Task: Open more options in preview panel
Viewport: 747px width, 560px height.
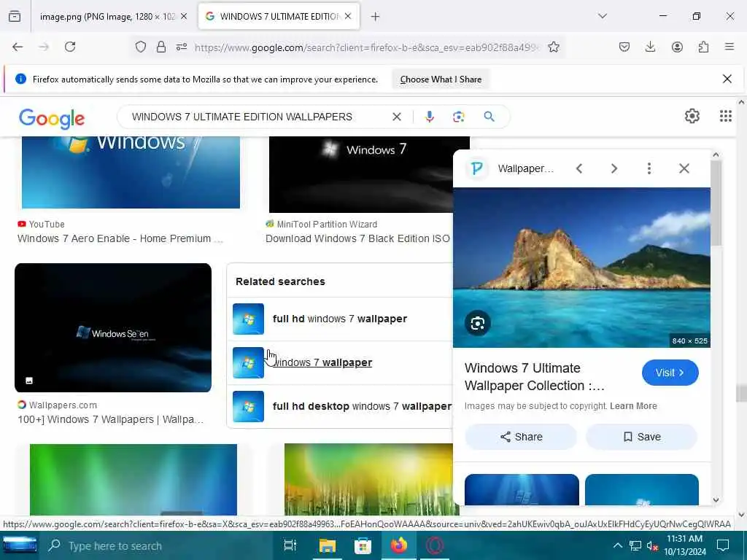Action: pos(649,168)
